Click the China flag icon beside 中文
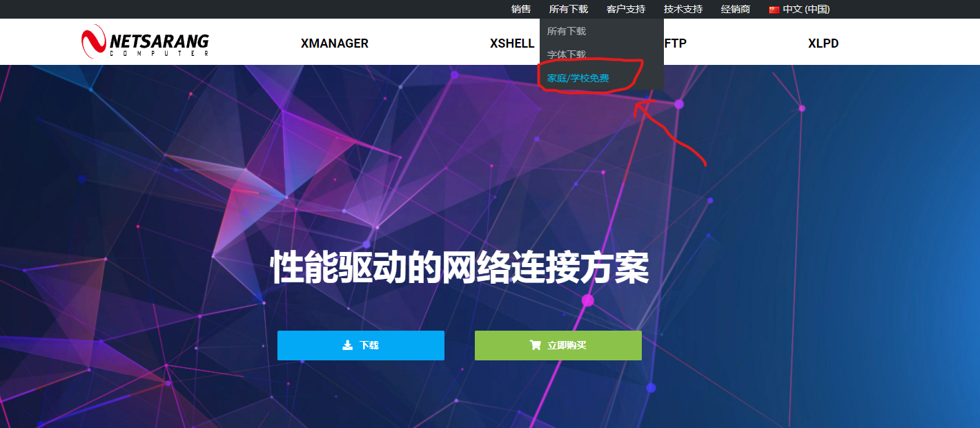Viewport: 980px width, 428px height. (x=774, y=9)
